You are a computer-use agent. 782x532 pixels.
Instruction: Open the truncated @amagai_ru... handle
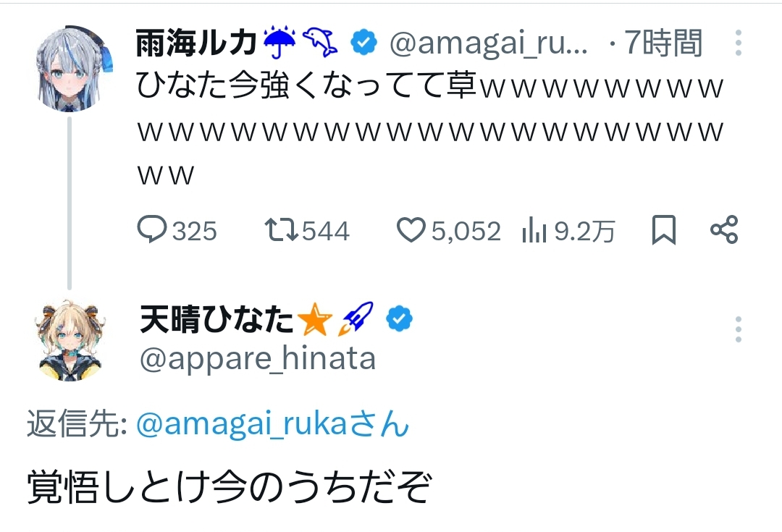[x=489, y=44]
